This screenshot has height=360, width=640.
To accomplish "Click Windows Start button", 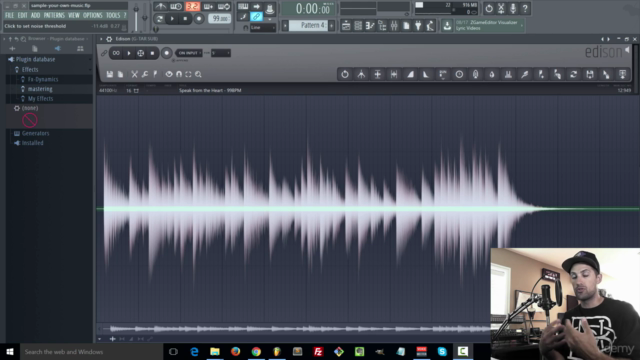I will coord(10,351).
